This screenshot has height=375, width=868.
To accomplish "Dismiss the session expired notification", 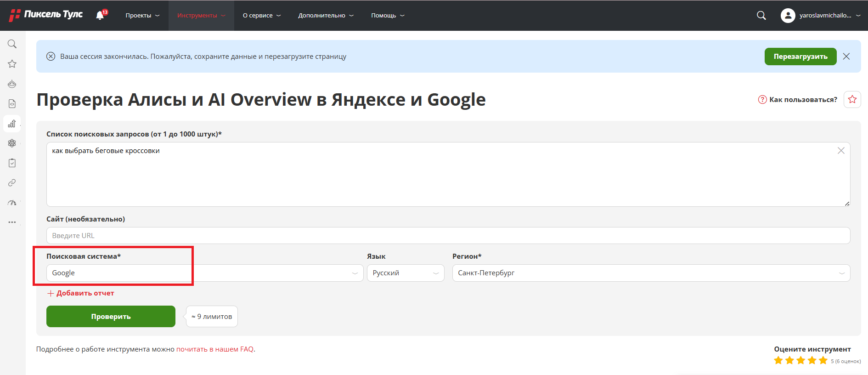I will coord(846,57).
